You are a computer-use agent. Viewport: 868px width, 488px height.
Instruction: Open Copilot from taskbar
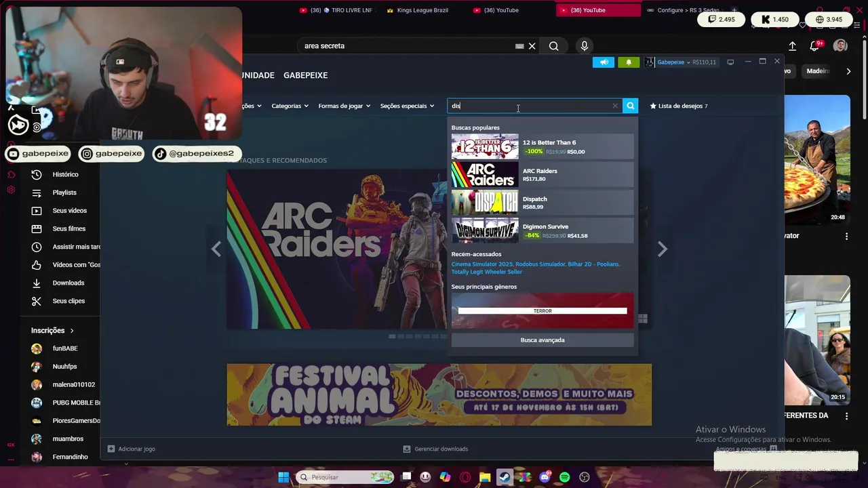pyautogui.click(x=446, y=477)
